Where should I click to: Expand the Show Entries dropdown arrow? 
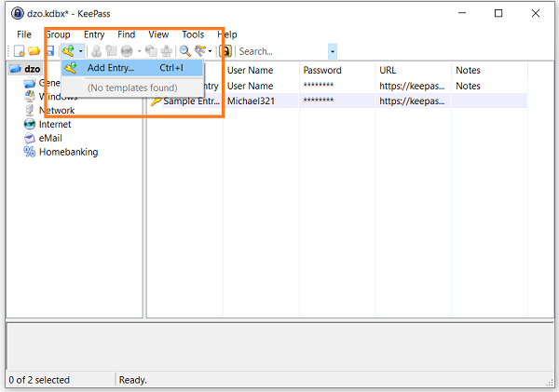(x=210, y=51)
